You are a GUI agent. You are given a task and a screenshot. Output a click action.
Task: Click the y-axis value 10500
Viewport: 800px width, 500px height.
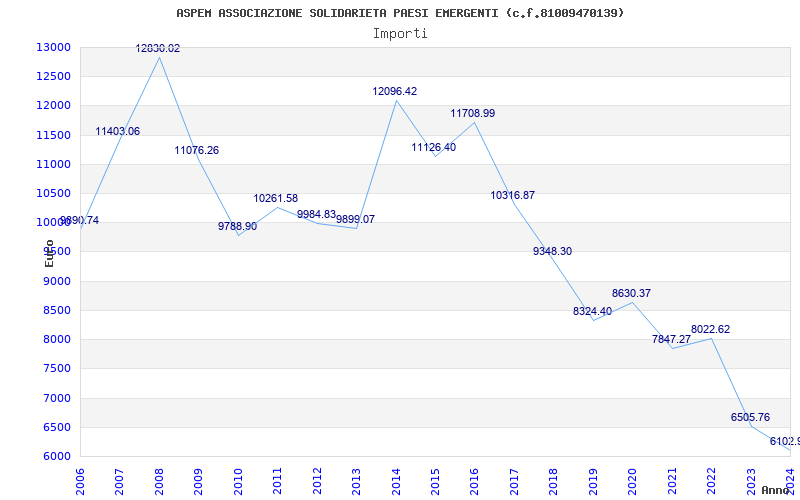53,193
